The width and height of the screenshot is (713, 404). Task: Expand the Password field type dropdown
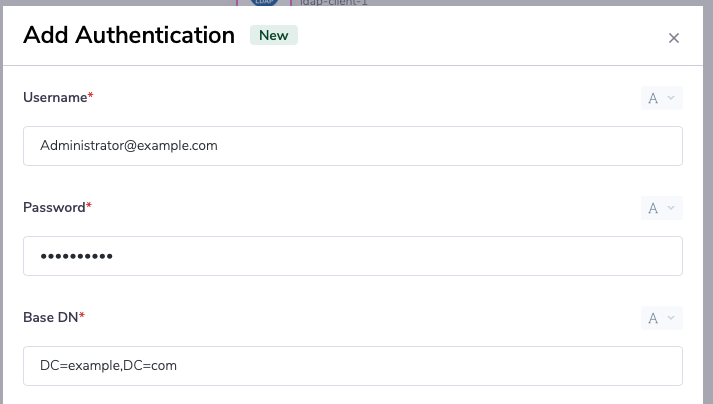click(x=661, y=208)
